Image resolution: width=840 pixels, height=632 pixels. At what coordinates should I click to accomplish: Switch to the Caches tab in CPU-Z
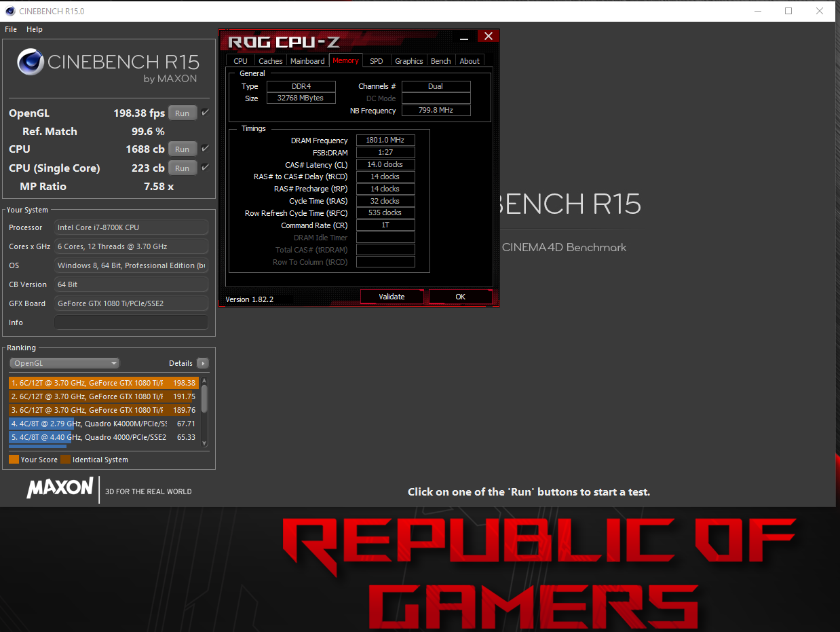tap(271, 61)
